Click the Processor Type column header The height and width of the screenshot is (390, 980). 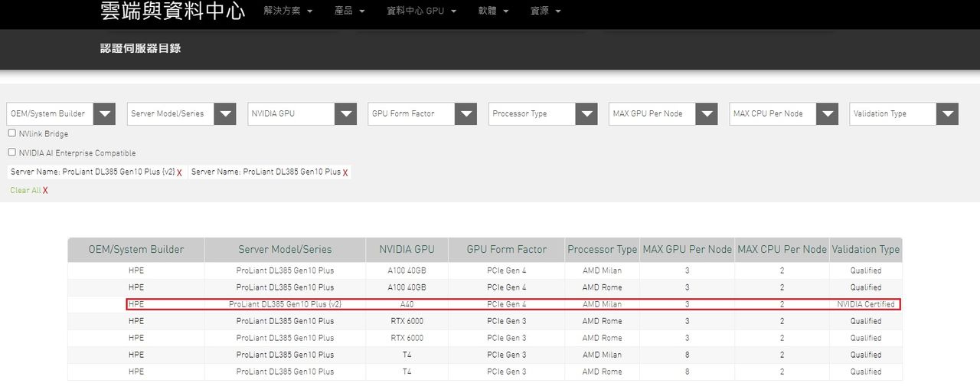[602, 250]
